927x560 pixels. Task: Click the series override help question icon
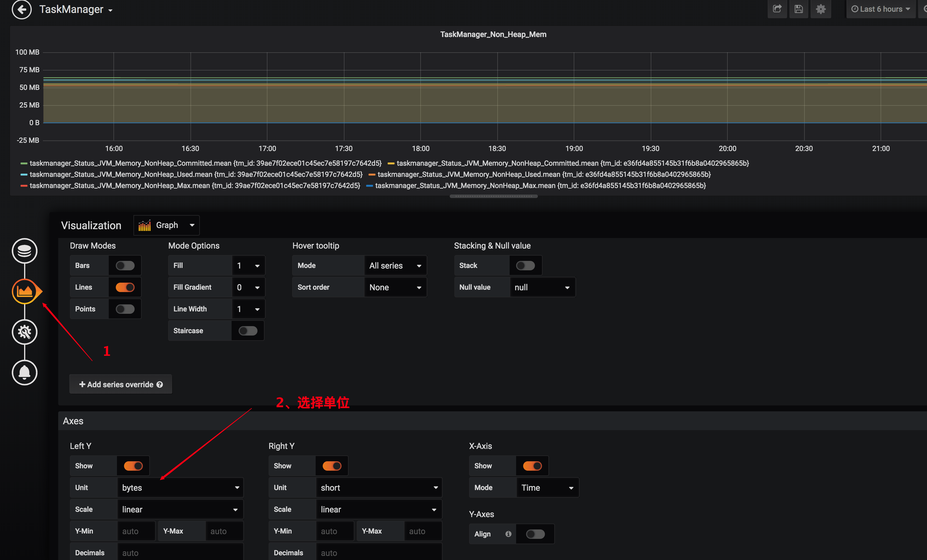coord(160,385)
